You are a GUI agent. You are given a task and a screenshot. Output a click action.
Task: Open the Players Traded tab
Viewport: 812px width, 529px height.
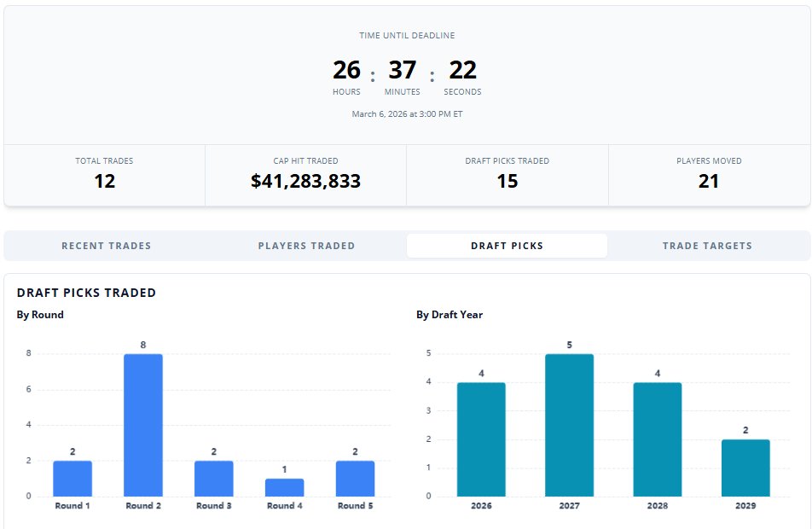[x=306, y=246]
